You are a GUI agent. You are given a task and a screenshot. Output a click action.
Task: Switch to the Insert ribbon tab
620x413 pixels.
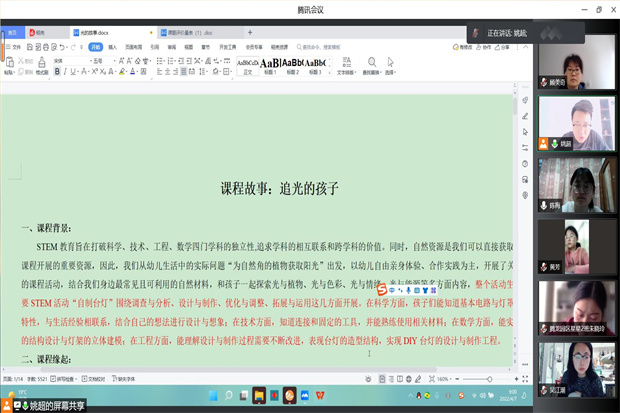click(112, 46)
